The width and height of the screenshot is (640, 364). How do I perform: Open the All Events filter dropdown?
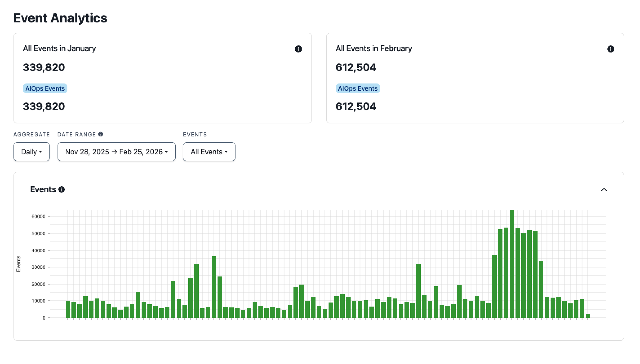click(209, 151)
